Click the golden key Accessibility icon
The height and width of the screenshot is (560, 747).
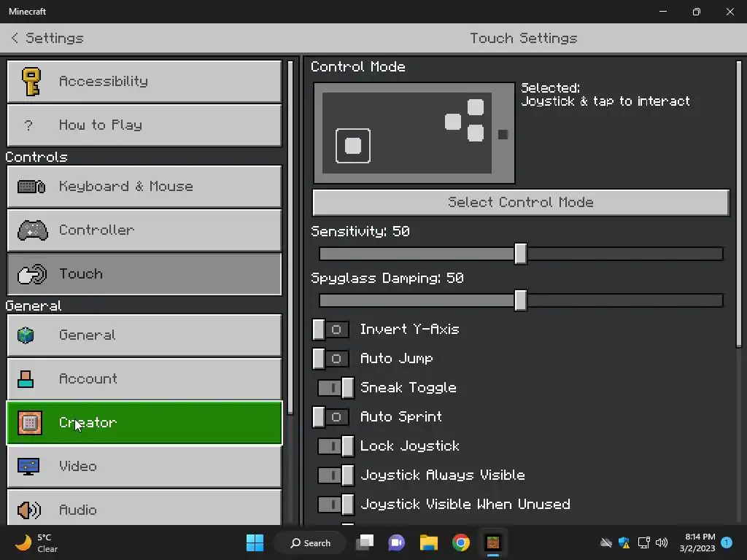pos(31,82)
